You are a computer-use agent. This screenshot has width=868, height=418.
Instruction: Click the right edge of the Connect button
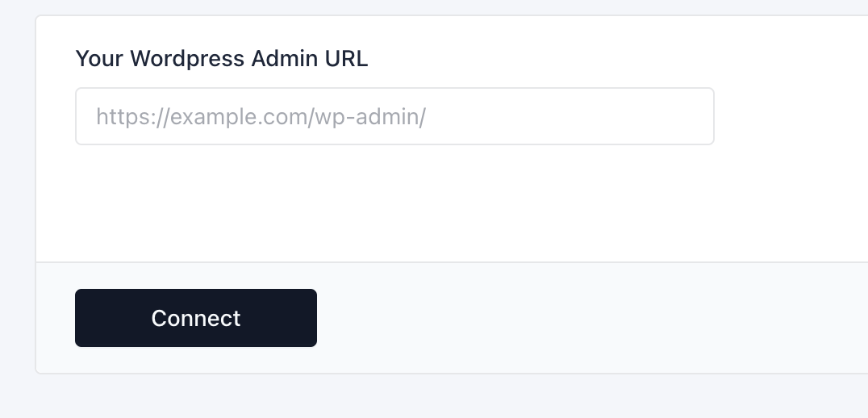(310, 318)
